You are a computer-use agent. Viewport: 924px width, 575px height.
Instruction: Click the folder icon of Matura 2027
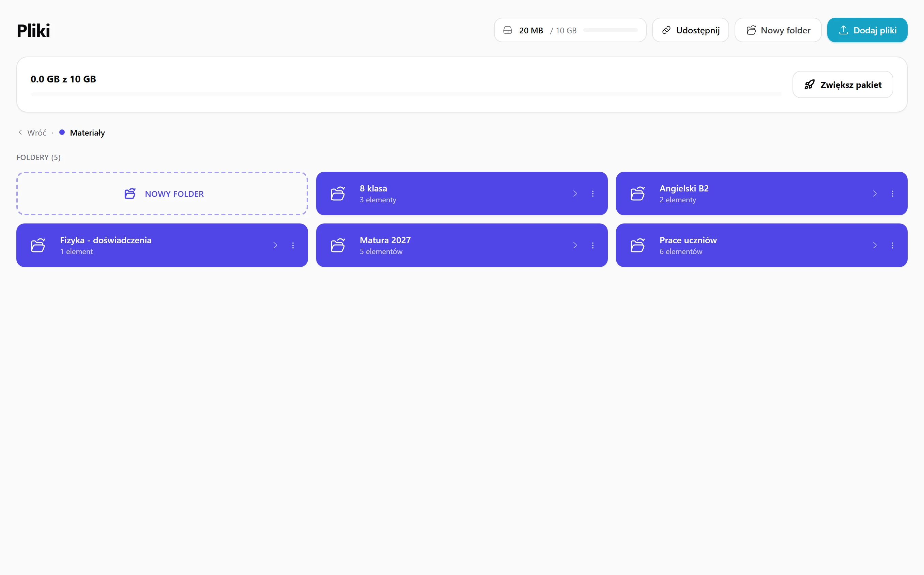pyautogui.click(x=338, y=245)
